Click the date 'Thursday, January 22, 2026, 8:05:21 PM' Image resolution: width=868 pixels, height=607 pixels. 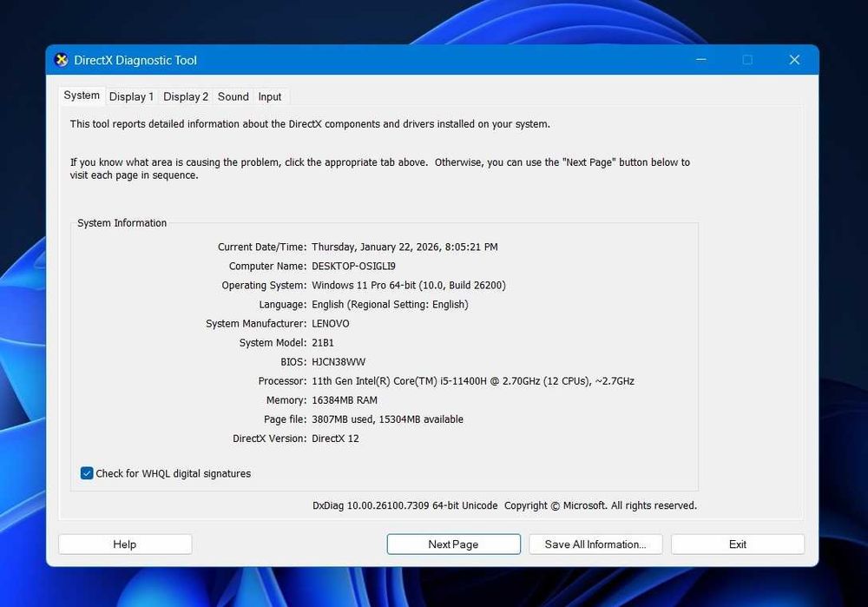tap(404, 247)
